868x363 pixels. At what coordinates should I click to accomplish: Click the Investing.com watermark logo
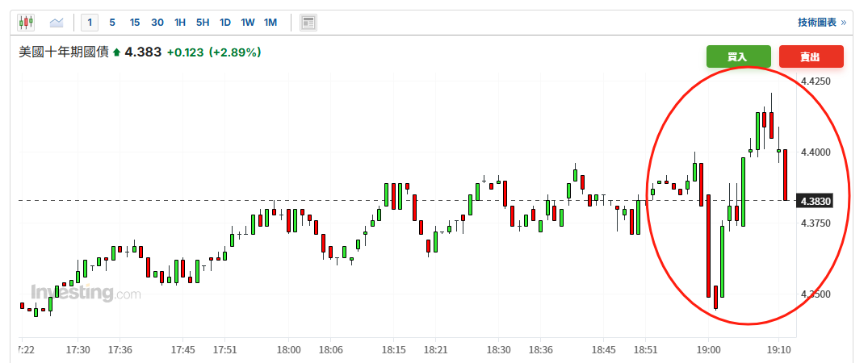tap(86, 293)
